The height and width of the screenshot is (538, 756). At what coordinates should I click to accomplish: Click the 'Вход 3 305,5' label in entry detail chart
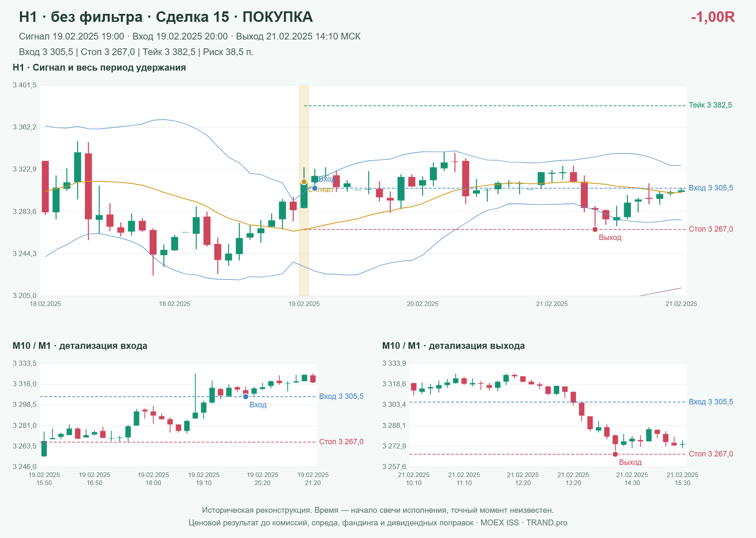point(341,396)
